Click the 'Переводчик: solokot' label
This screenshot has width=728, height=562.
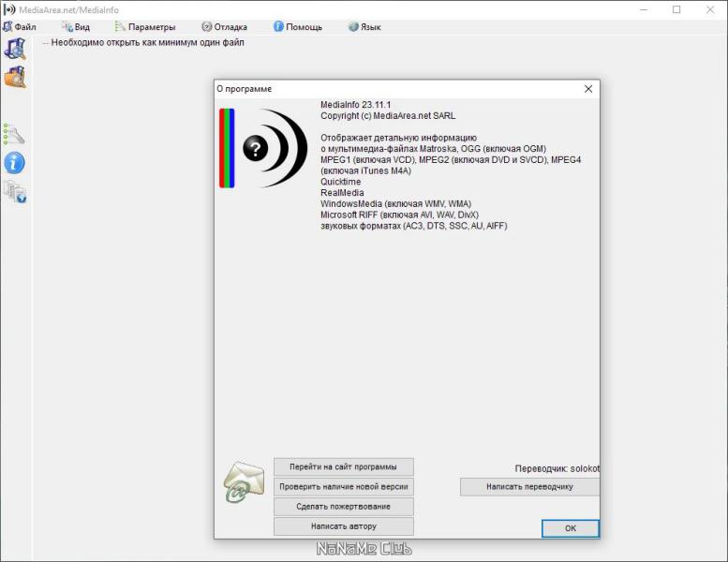(x=557, y=468)
